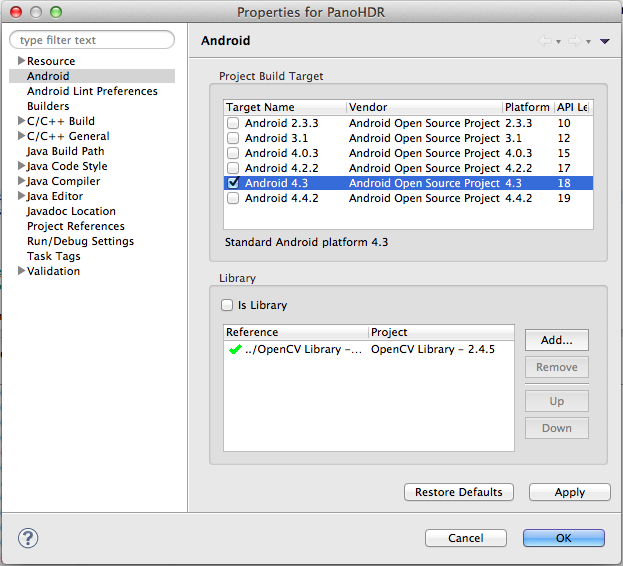Expand the Resource tree node
Viewport: 623px width, 566px height.
[21, 61]
